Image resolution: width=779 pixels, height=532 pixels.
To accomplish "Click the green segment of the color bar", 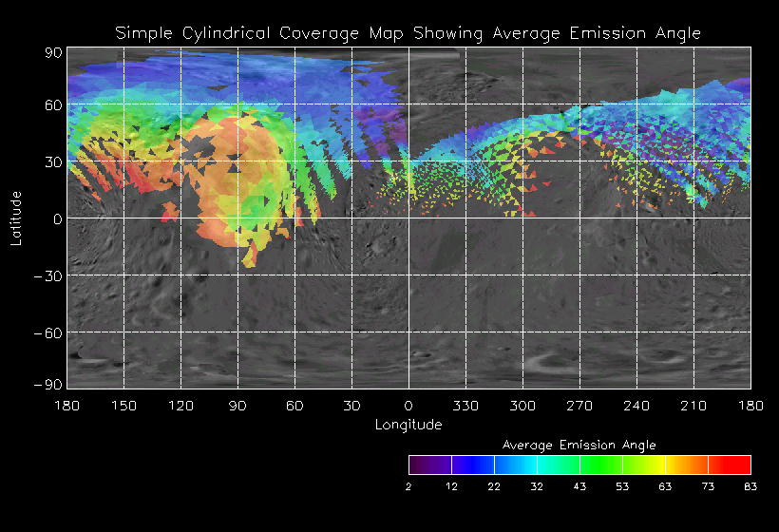I will pyautogui.click(x=601, y=465).
